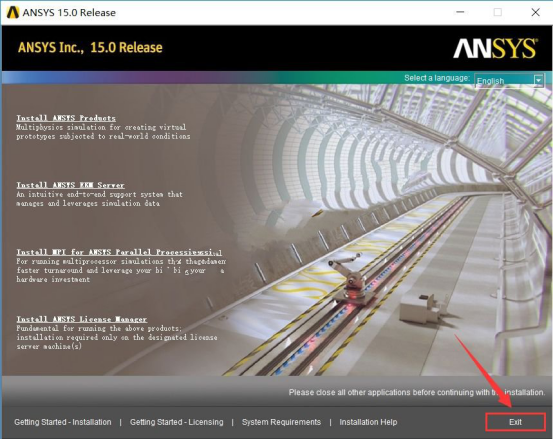The width and height of the screenshot is (554, 439).
Task: Click the 'Select a language:' label
Action: tap(437, 78)
